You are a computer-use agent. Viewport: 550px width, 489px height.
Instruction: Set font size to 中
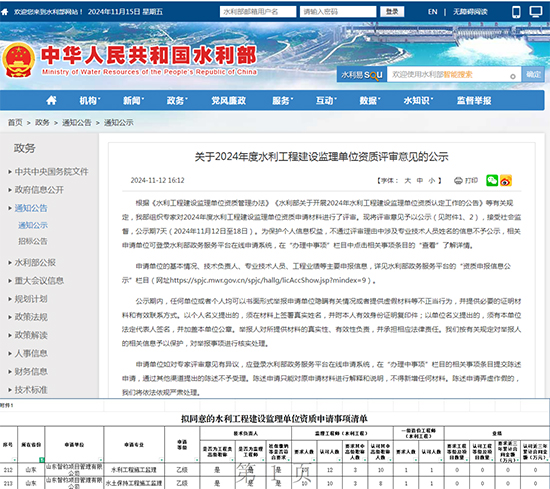[x=420, y=181]
